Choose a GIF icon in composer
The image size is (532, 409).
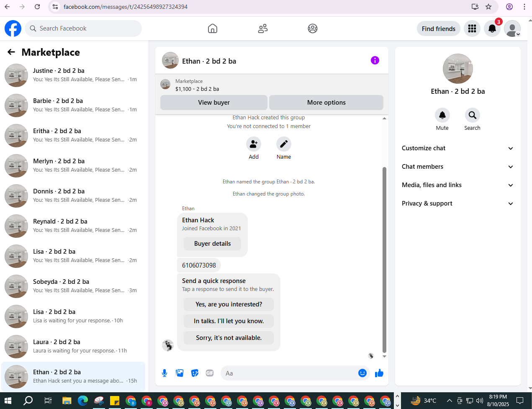pos(210,373)
